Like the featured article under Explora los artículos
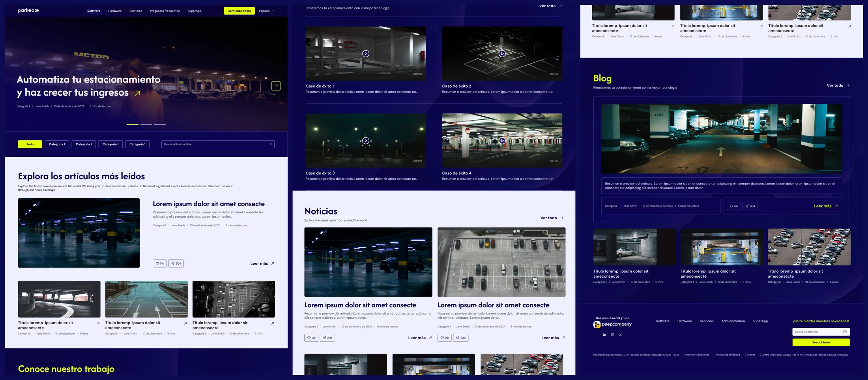 pyautogui.click(x=160, y=263)
